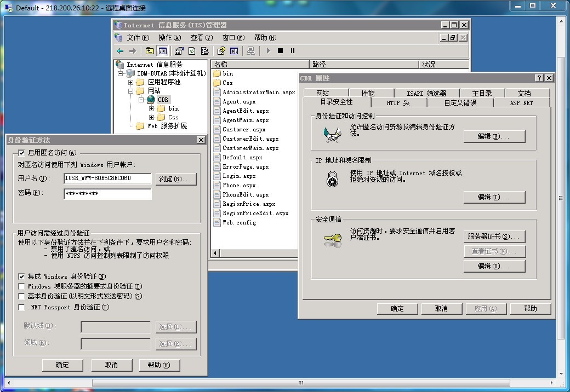The image size is (570, 392).
Task: Click the help question mark in CDR properties title
Action: tap(540, 78)
